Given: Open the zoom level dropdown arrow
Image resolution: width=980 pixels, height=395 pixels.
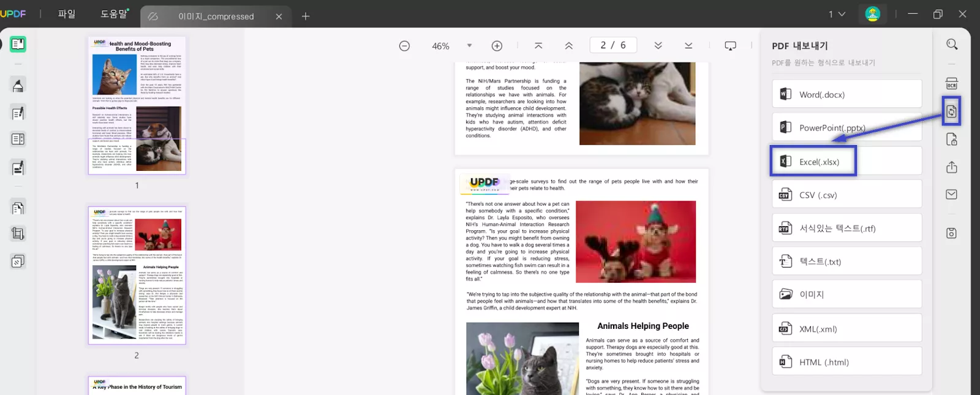Looking at the screenshot, I should pyautogui.click(x=470, y=46).
